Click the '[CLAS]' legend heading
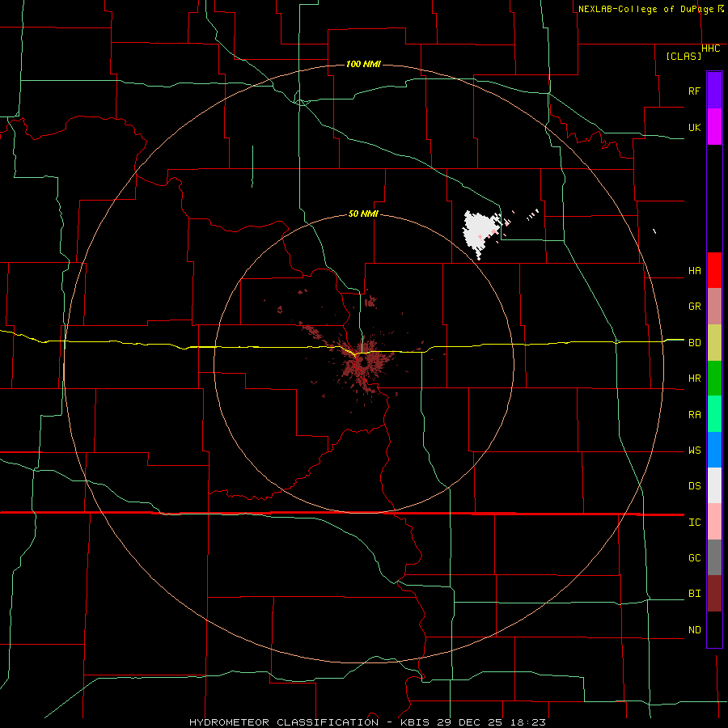728x728 pixels. coord(684,56)
